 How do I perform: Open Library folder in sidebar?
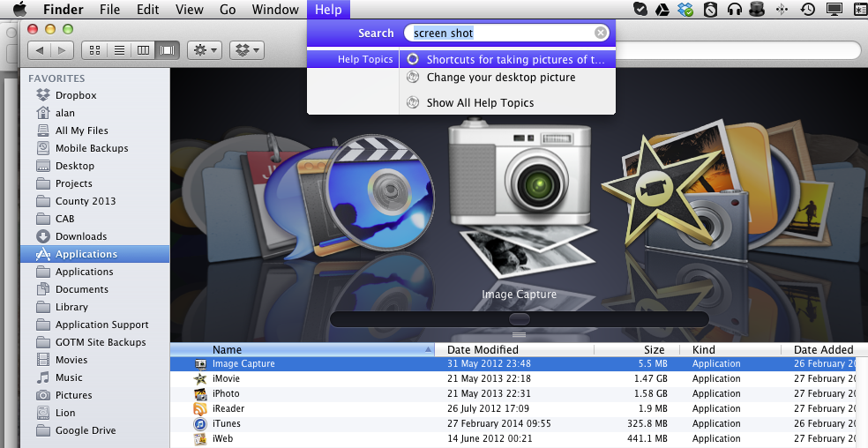[x=95, y=308]
